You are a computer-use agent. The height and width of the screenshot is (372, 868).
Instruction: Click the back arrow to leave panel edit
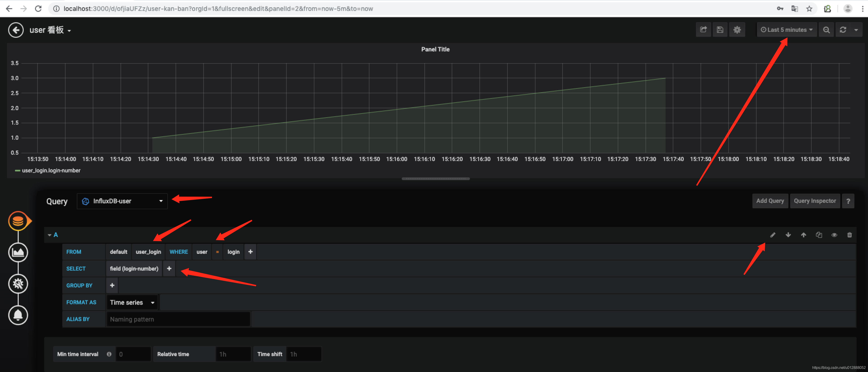(x=15, y=30)
